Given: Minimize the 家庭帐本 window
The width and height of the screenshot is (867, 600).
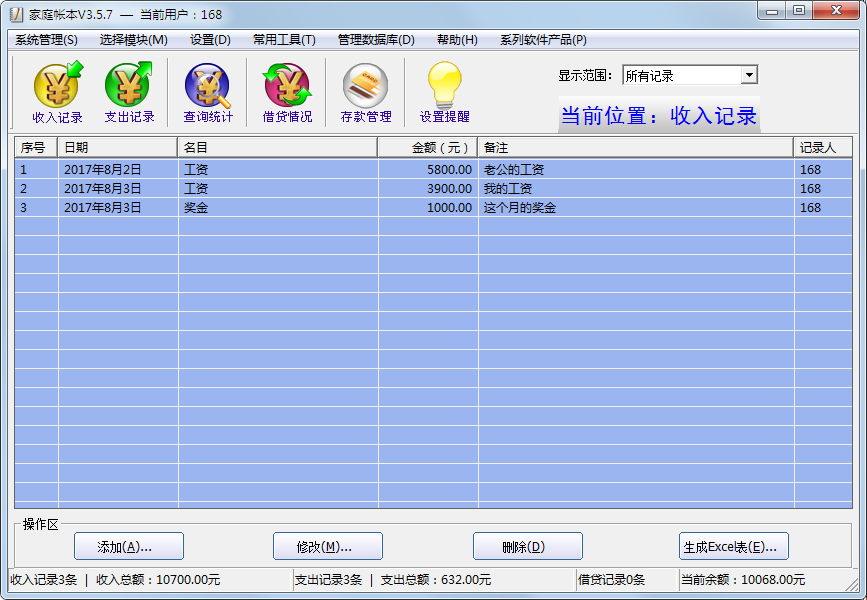Looking at the screenshot, I should (x=772, y=11).
